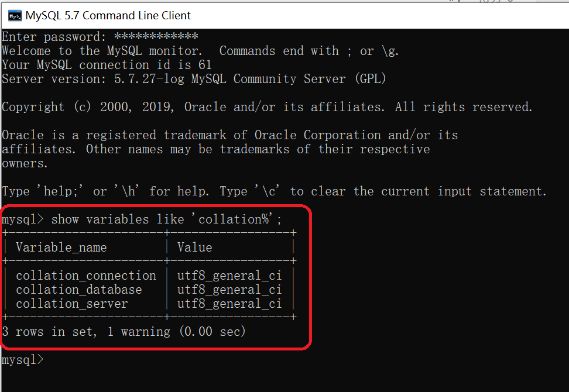Image resolution: width=569 pixels, height=392 pixels.
Task: Click the MySQL icon in the title bar
Action: click(15, 16)
